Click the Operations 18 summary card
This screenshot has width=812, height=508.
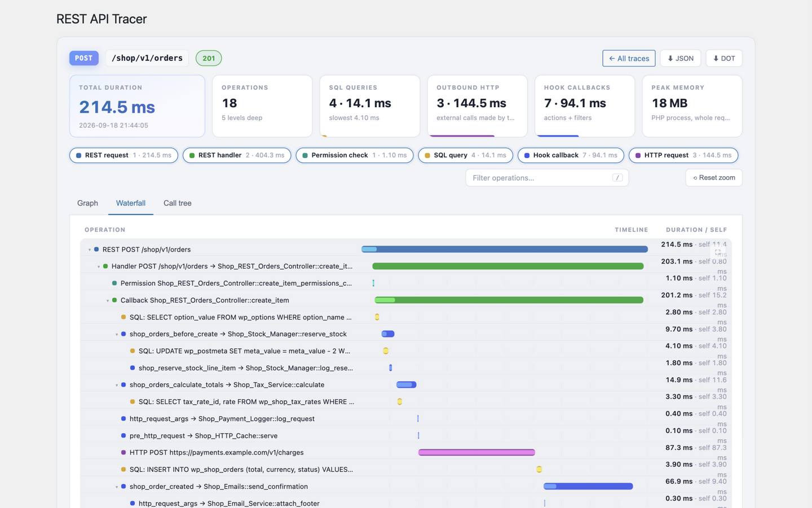[x=262, y=106]
